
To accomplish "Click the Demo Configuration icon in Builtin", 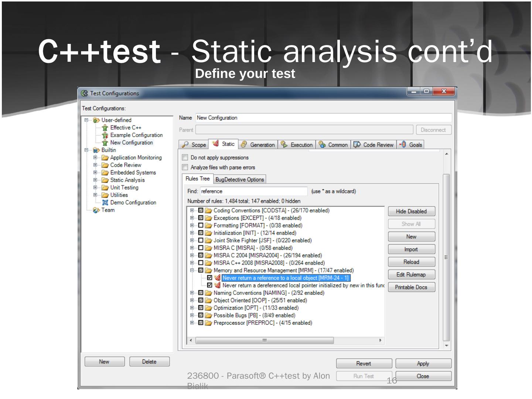I will coord(105,202).
